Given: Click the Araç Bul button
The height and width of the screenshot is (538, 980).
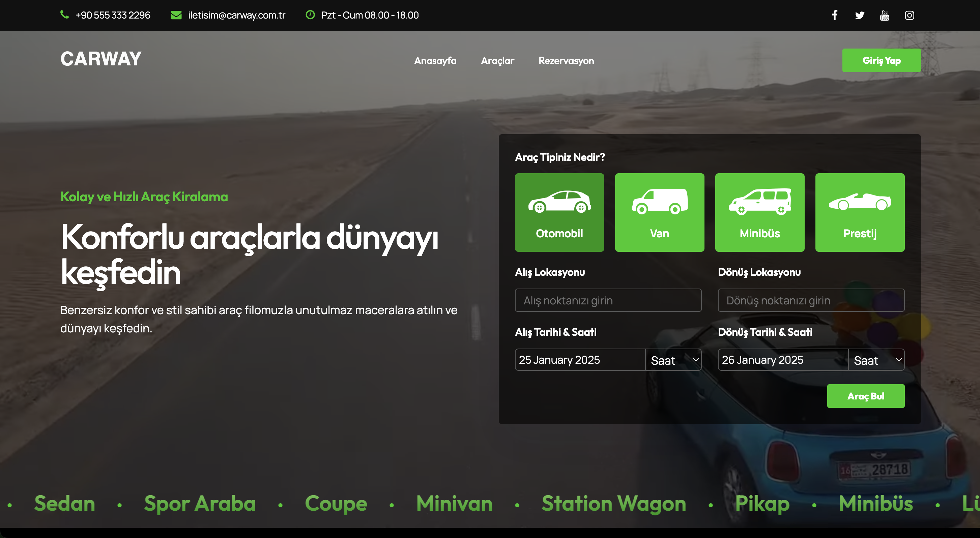Looking at the screenshot, I should (x=866, y=396).
